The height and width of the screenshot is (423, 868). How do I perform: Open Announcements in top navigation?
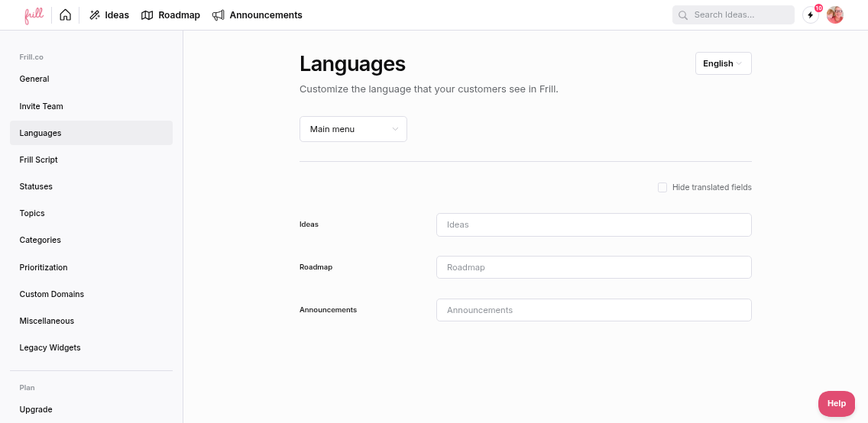pyautogui.click(x=257, y=15)
